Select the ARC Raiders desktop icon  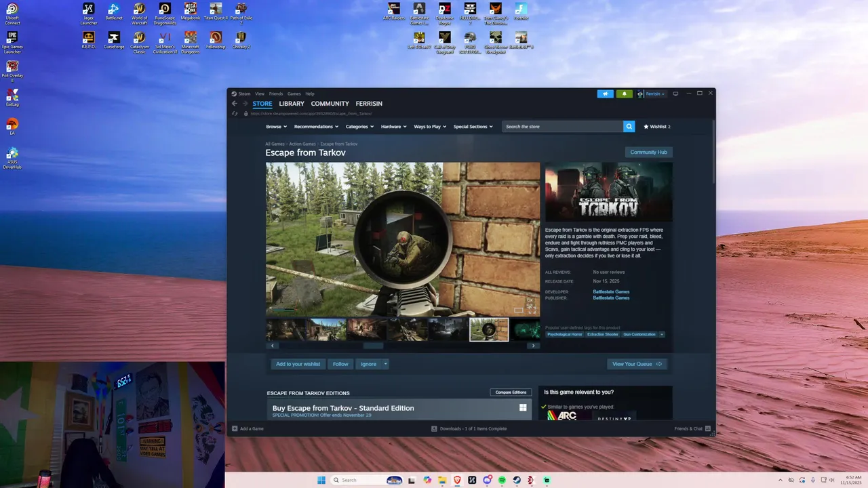point(394,12)
